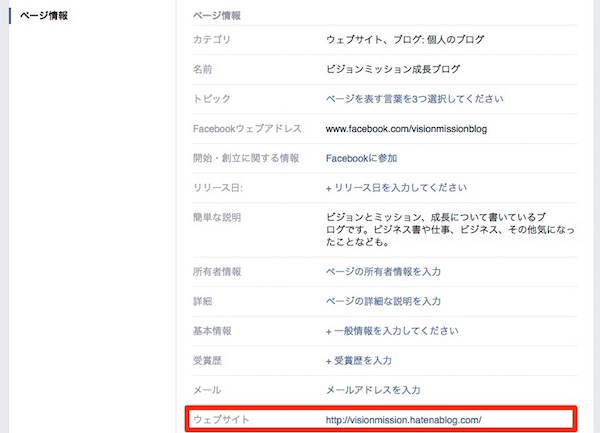This screenshot has width=600, height=433.
Task: Click the ウェブサイト row label
Action: (x=221, y=420)
